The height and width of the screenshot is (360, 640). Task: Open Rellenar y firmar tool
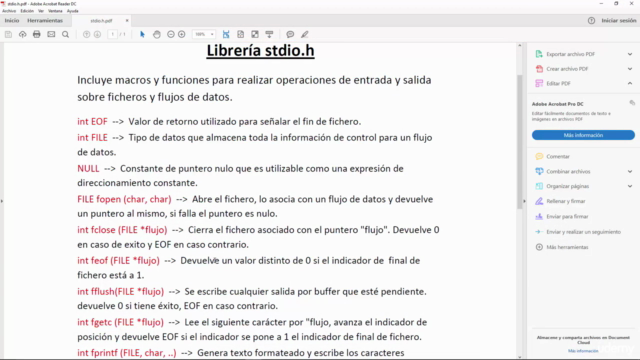pyautogui.click(x=566, y=202)
